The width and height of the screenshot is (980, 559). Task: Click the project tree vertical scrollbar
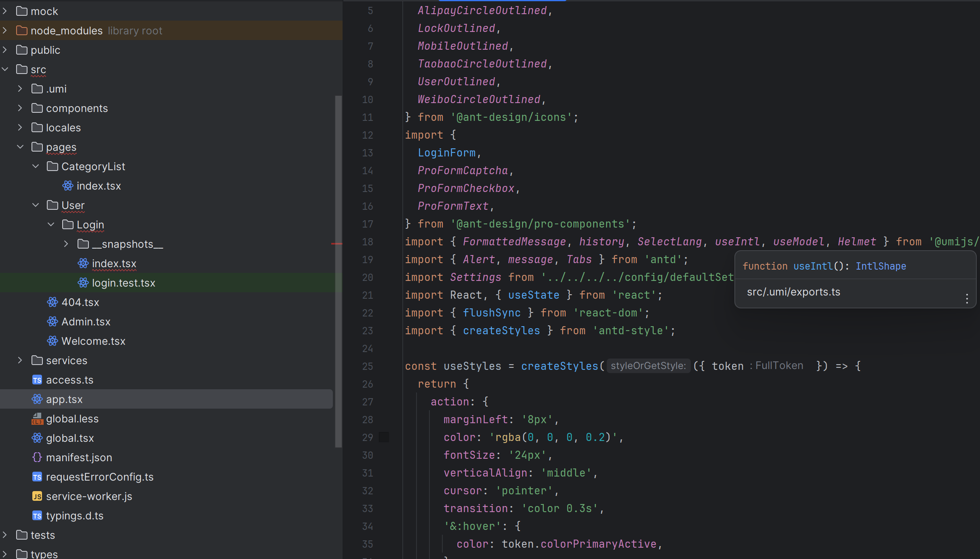338,272
